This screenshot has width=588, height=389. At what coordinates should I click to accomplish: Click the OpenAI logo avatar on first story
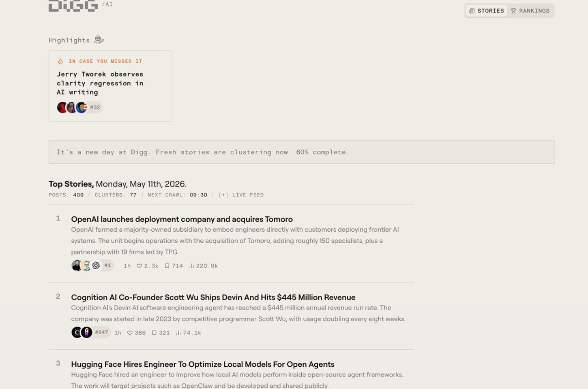[x=96, y=265]
